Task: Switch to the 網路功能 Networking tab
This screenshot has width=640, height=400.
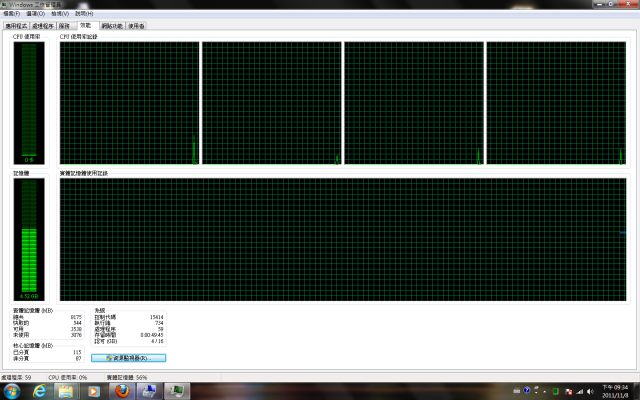Action: coord(112,26)
